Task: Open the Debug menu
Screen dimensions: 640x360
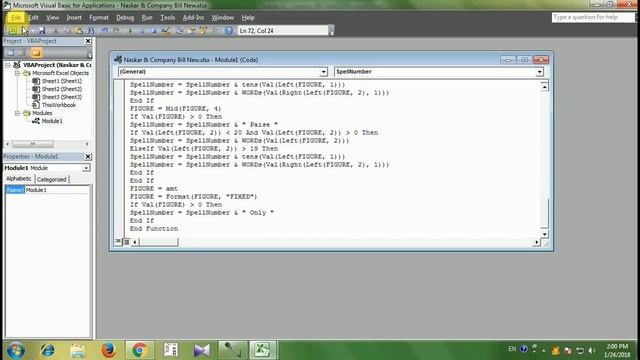Action: pos(125,18)
